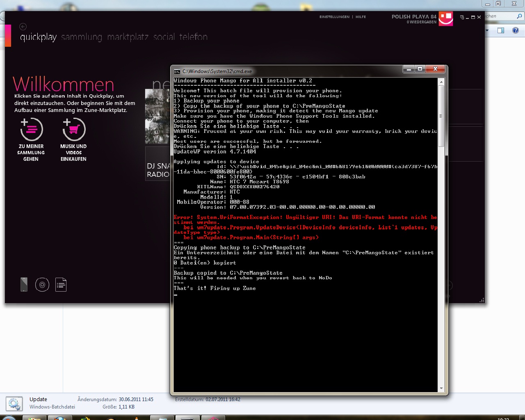This screenshot has height=420, width=525.
Task: Click the Größe value 1,11 KB
Action: (126, 407)
